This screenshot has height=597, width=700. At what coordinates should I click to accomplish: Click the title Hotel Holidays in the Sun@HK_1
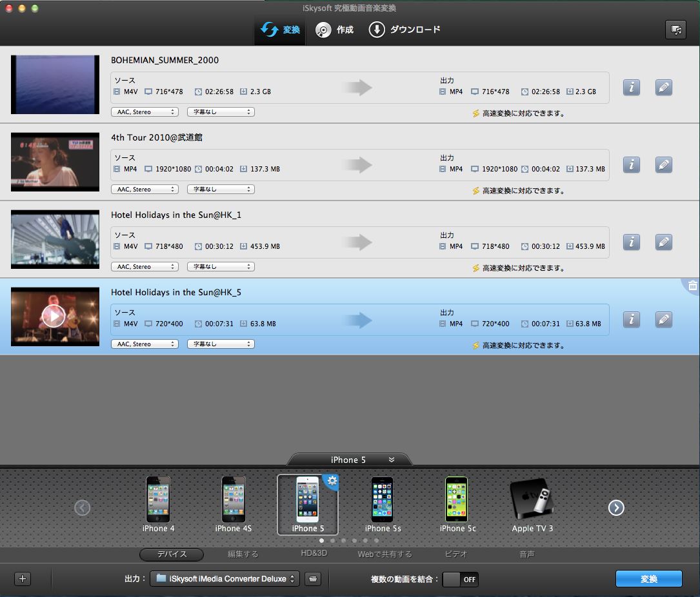point(176,215)
